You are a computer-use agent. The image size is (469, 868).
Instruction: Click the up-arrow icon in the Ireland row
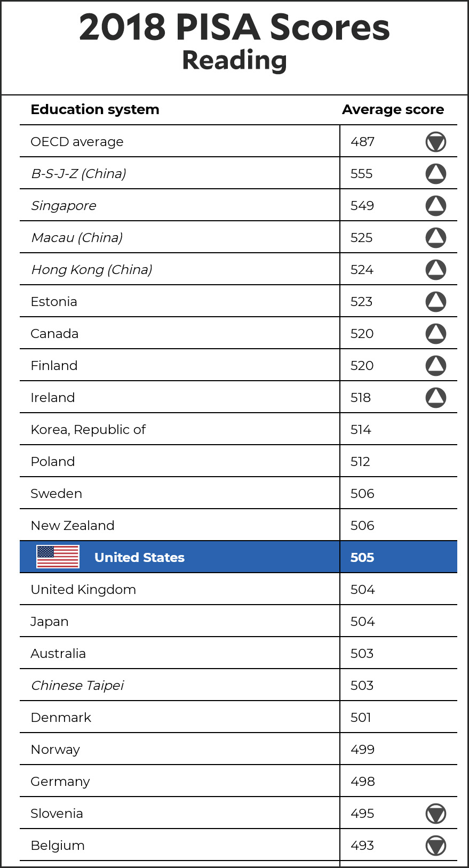point(435,398)
